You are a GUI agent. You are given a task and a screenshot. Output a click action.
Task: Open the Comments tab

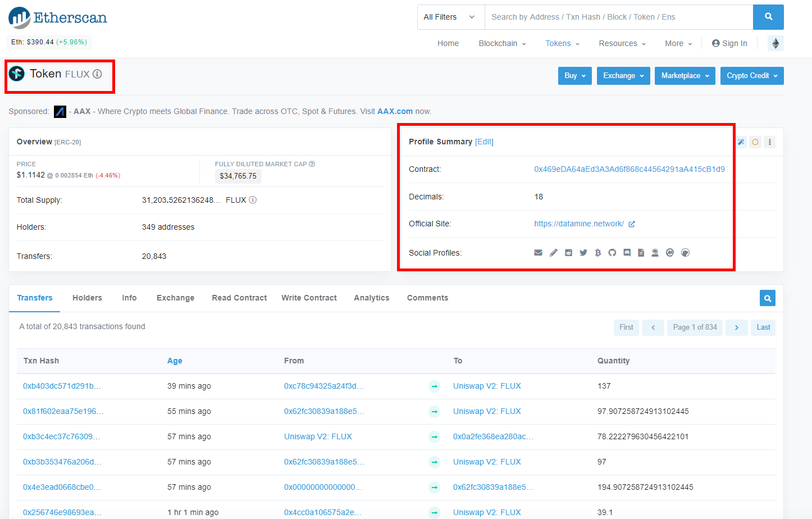pyautogui.click(x=427, y=298)
